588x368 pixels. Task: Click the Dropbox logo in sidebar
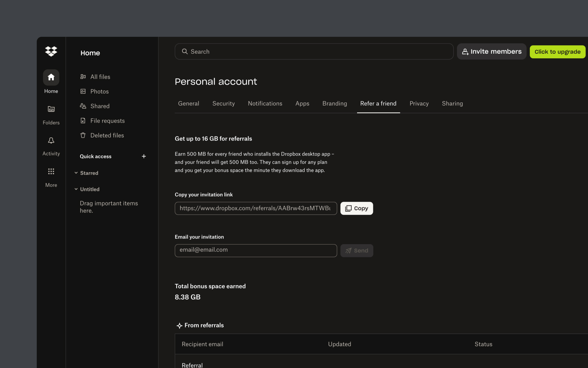tap(51, 51)
